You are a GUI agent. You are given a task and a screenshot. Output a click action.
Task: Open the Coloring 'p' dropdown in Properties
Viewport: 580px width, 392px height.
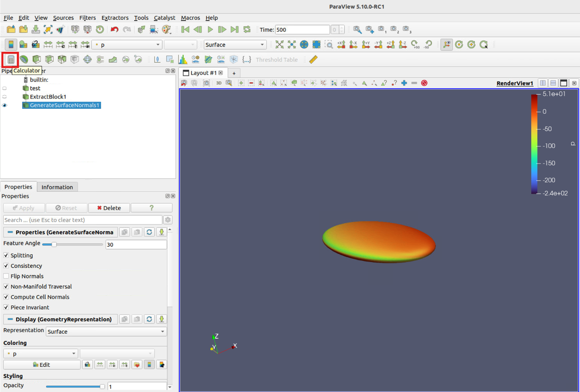(40, 354)
